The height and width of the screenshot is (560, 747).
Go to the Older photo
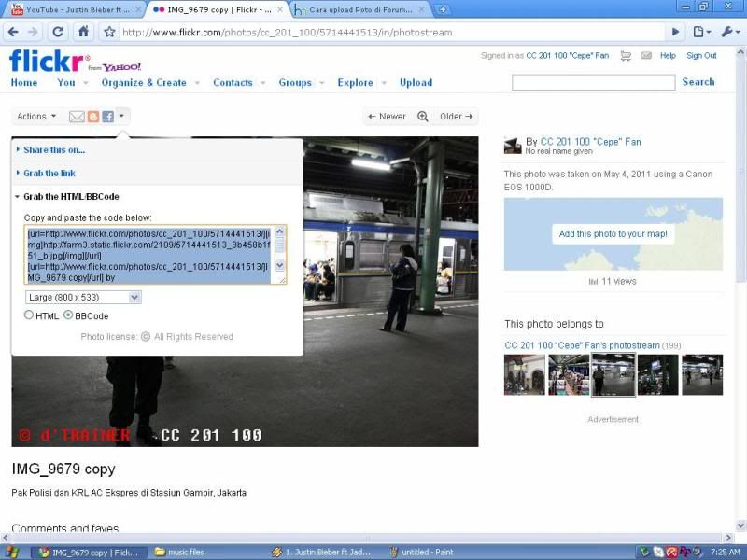[x=457, y=117]
